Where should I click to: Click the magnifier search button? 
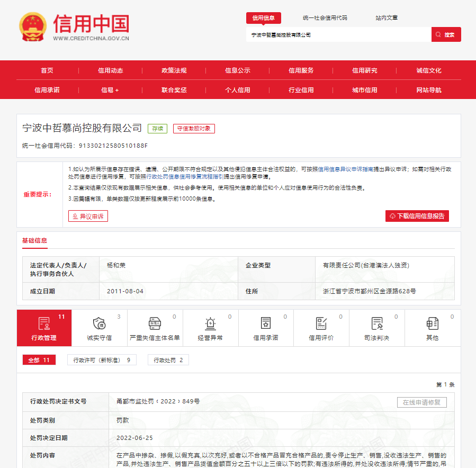point(446,34)
